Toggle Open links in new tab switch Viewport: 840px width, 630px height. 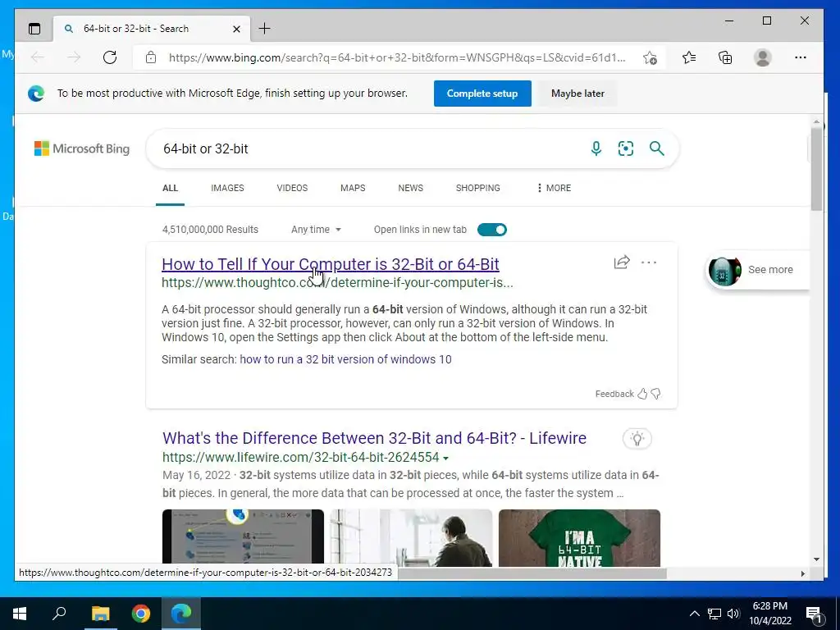pyautogui.click(x=492, y=230)
